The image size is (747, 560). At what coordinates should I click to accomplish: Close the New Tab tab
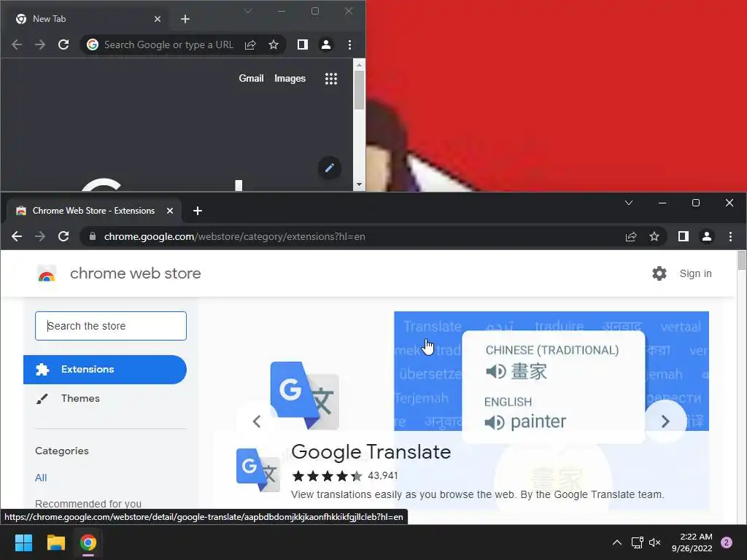click(158, 19)
